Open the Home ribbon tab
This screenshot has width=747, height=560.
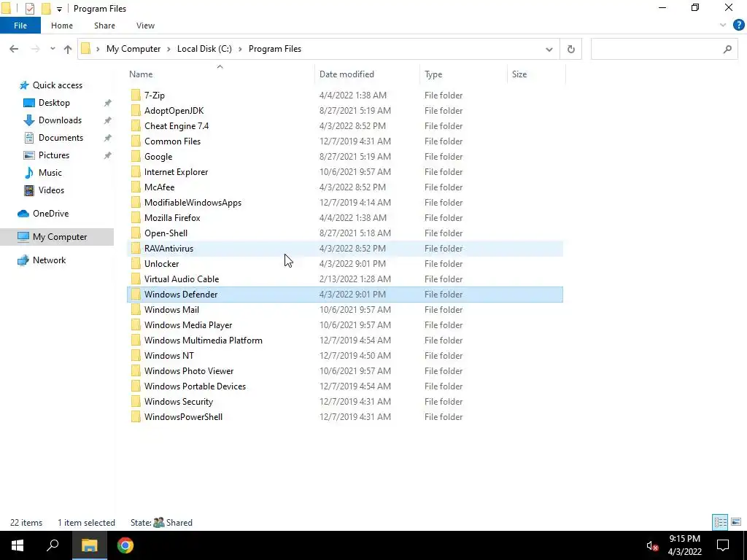point(62,26)
